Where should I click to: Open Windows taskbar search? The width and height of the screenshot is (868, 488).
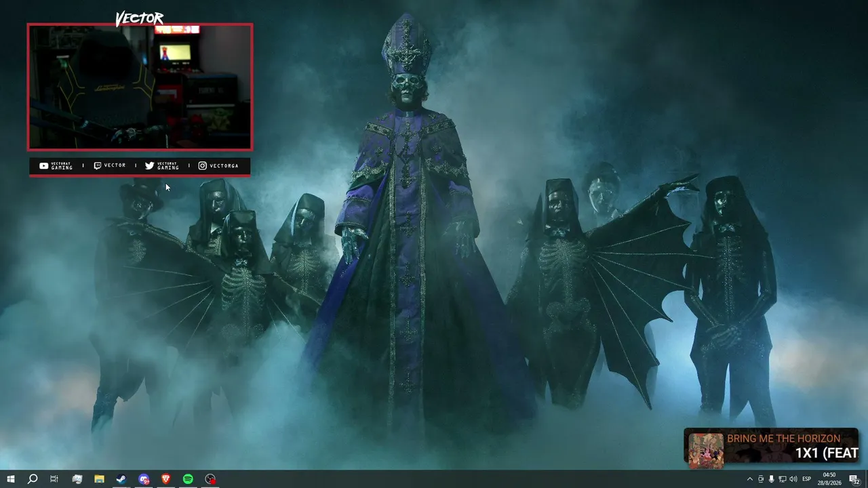click(x=32, y=479)
